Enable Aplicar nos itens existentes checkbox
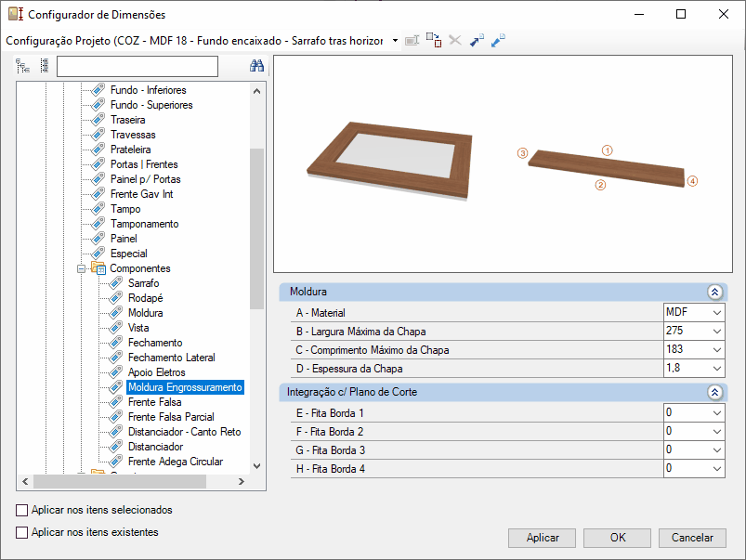 (22, 532)
